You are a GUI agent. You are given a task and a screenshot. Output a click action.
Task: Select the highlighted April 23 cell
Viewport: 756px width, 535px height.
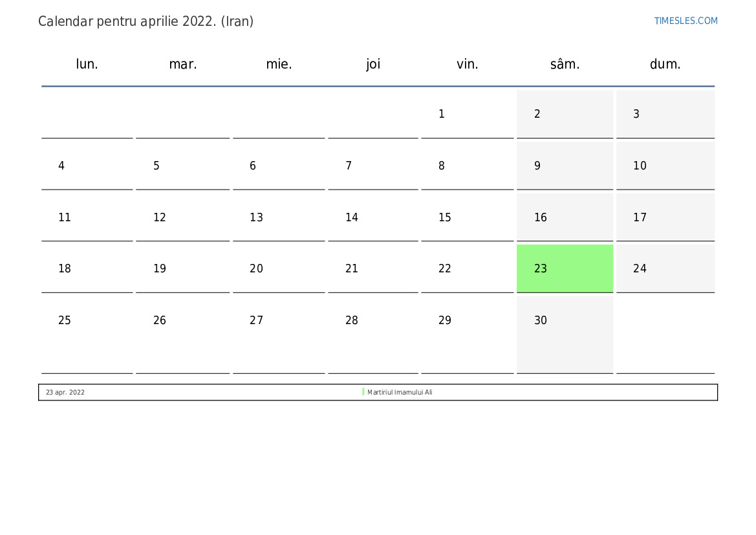click(x=565, y=268)
